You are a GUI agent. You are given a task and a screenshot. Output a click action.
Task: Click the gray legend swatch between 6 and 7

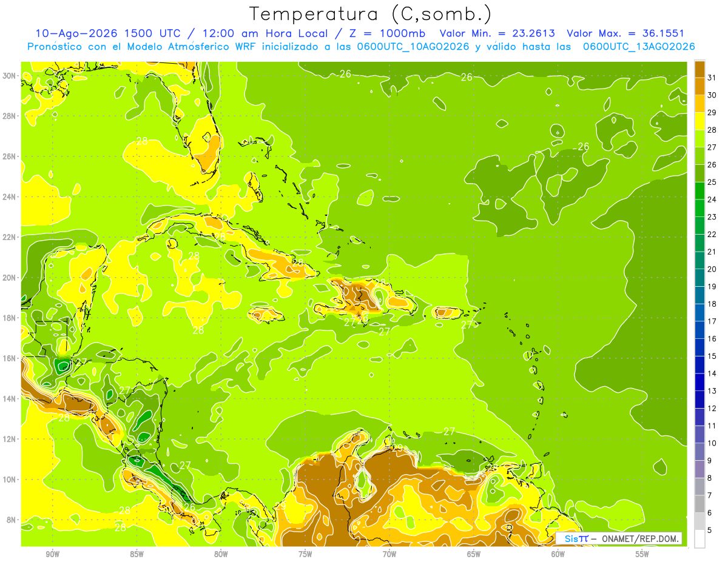click(x=699, y=504)
